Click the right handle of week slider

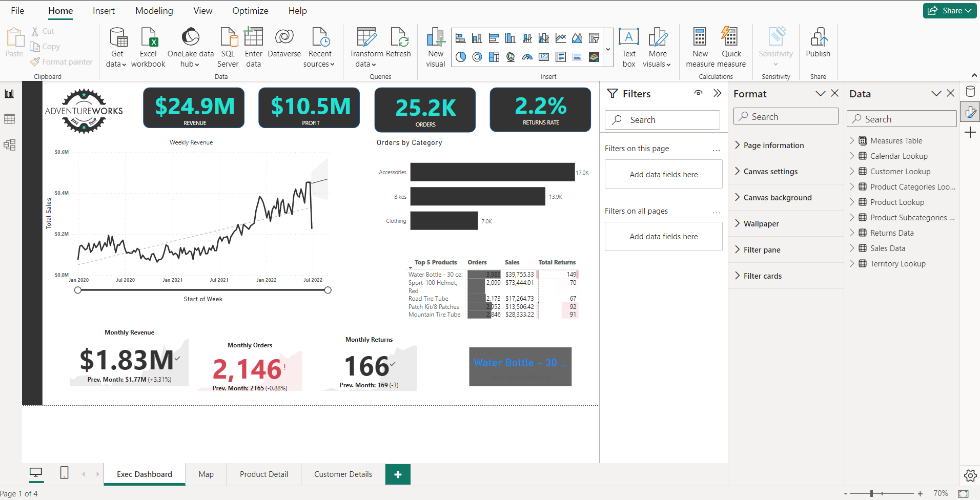click(328, 290)
